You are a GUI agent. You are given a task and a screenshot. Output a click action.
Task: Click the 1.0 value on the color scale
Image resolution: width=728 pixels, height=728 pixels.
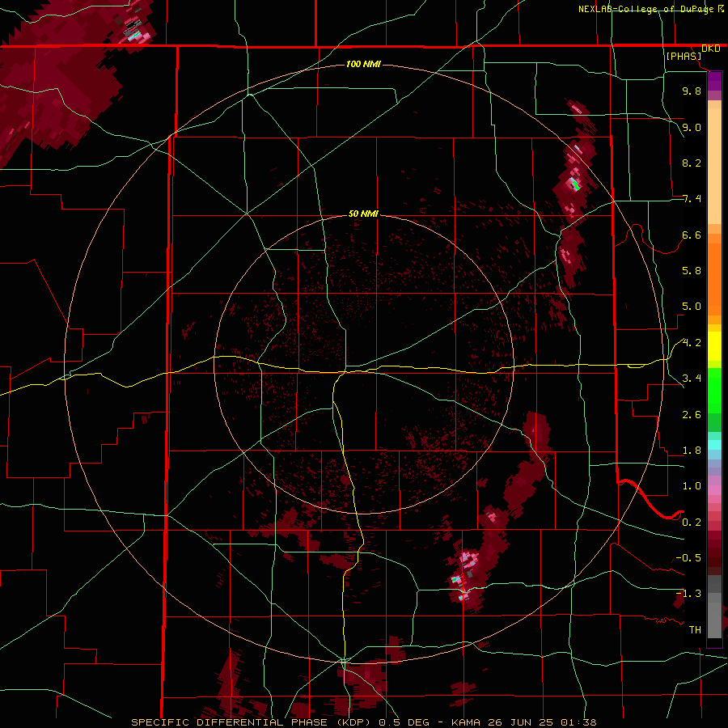point(692,486)
